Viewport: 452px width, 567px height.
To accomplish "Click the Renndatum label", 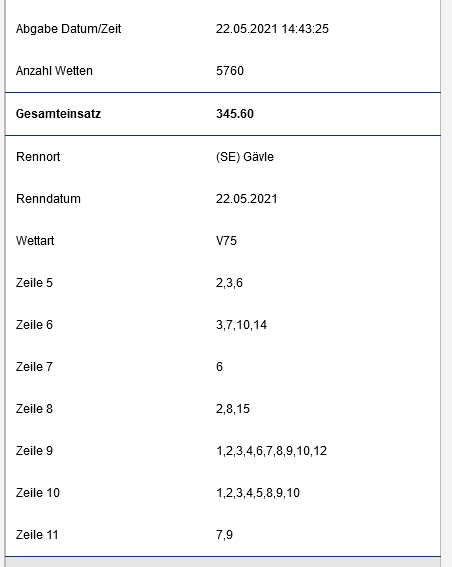I will (48, 199).
